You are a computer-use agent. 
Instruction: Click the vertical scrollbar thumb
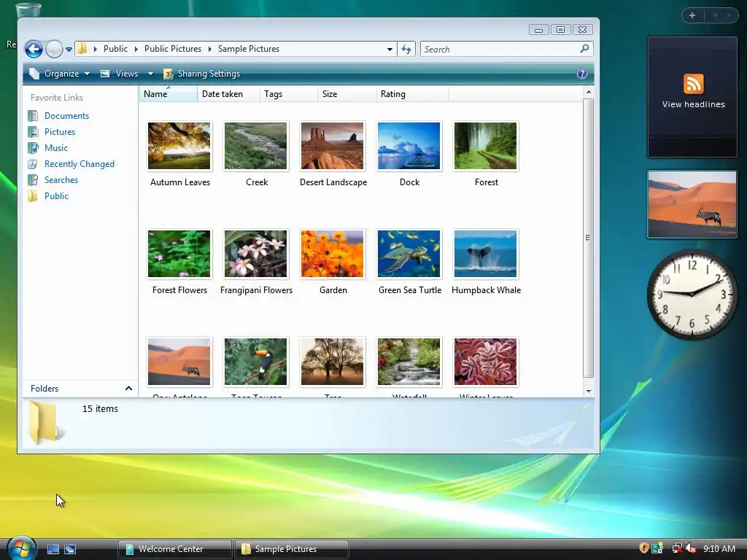pyautogui.click(x=589, y=238)
